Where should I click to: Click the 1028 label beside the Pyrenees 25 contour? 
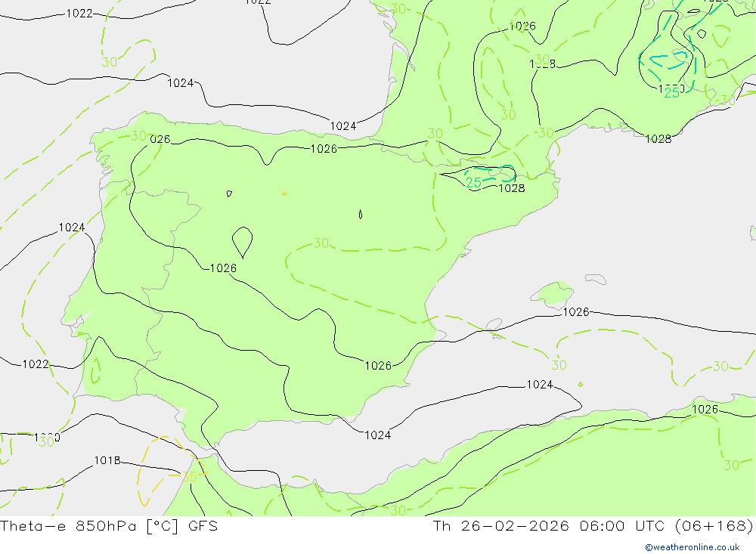point(511,188)
